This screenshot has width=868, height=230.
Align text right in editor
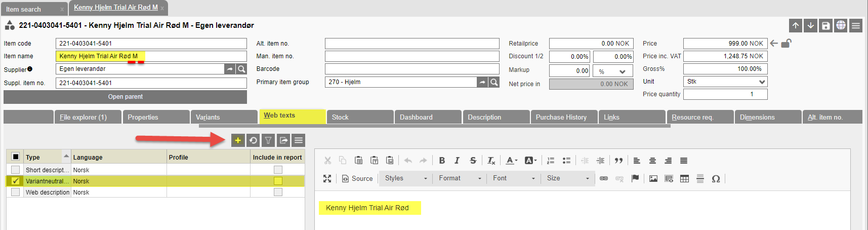click(x=668, y=161)
